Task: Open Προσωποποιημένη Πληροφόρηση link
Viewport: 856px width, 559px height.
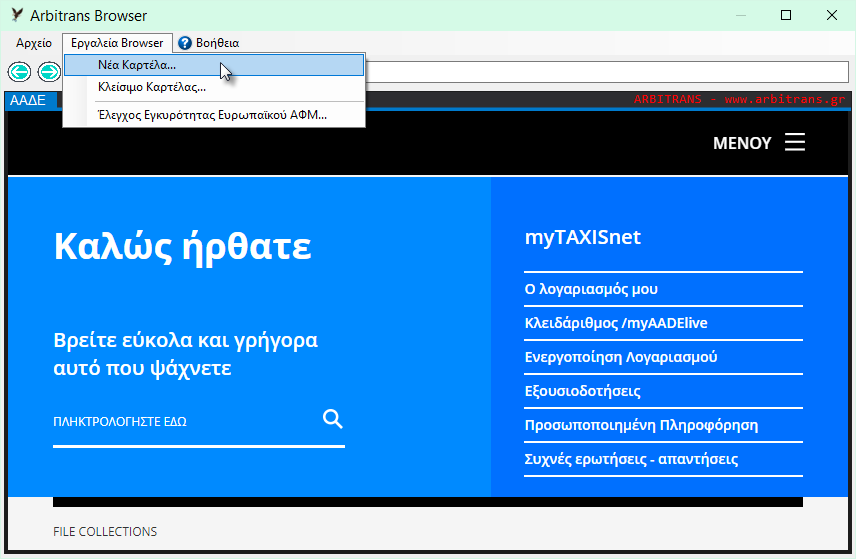Action: click(641, 425)
